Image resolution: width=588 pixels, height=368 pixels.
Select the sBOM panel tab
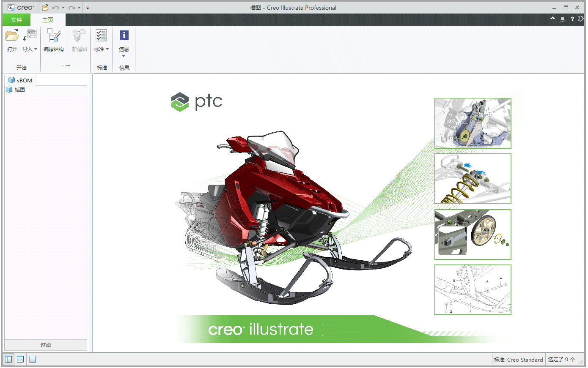(20, 80)
